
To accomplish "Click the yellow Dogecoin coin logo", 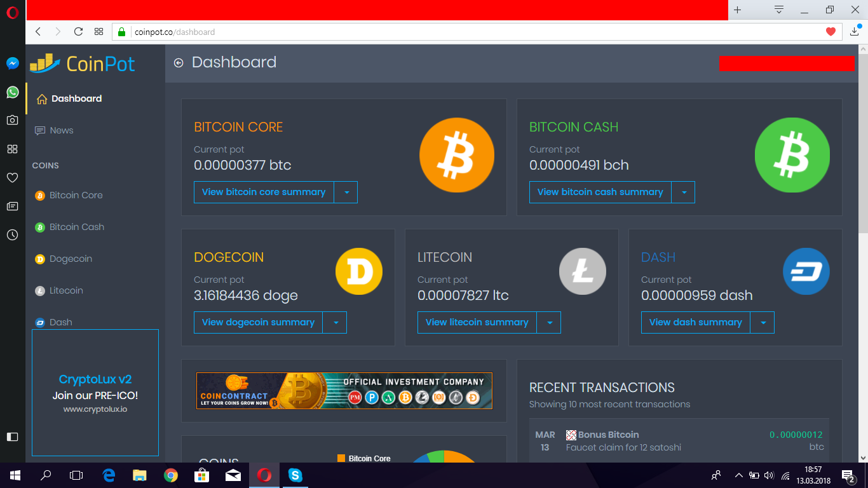I will point(359,271).
